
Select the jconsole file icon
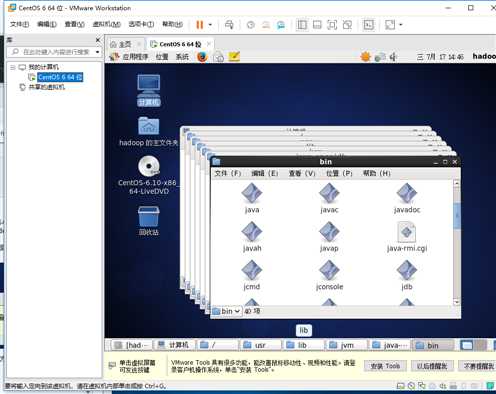[329, 275]
